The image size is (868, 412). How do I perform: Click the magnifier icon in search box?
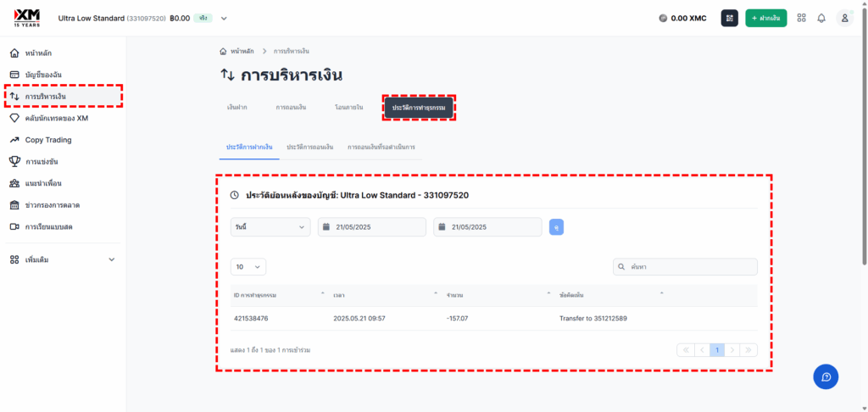[x=622, y=266]
